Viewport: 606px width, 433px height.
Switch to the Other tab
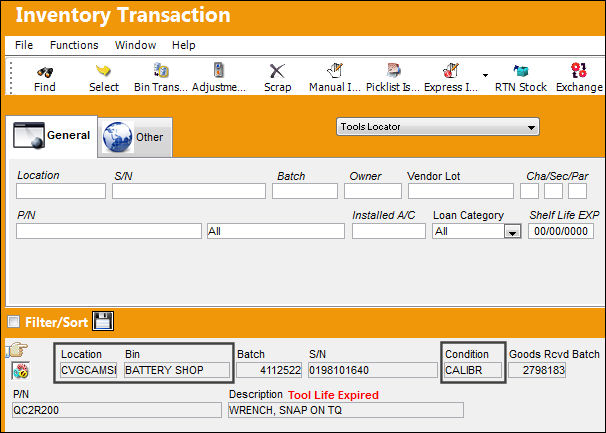tap(134, 137)
